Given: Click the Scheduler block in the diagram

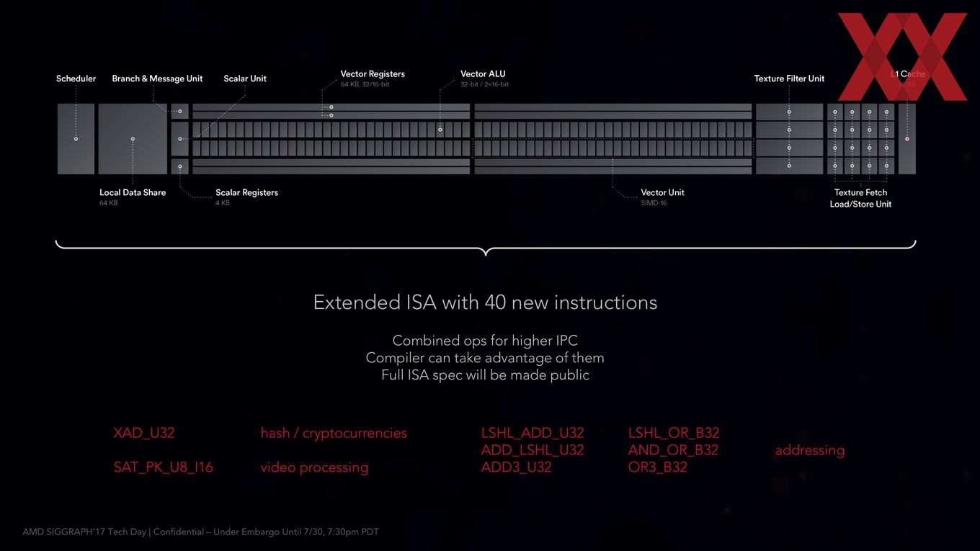Looking at the screenshot, I should point(76,139).
